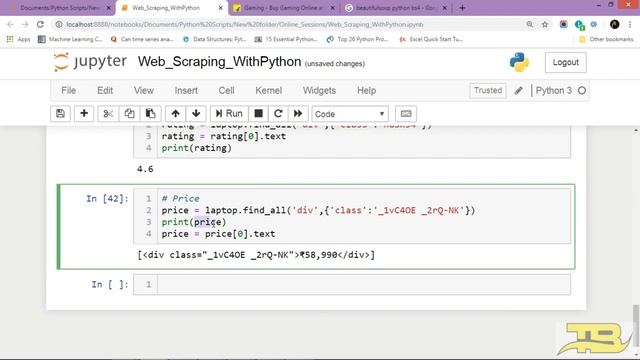This screenshot has width=640, height=360.
Task: Open the 15 Essential Python bookmark
Action: tap(286, 39)
